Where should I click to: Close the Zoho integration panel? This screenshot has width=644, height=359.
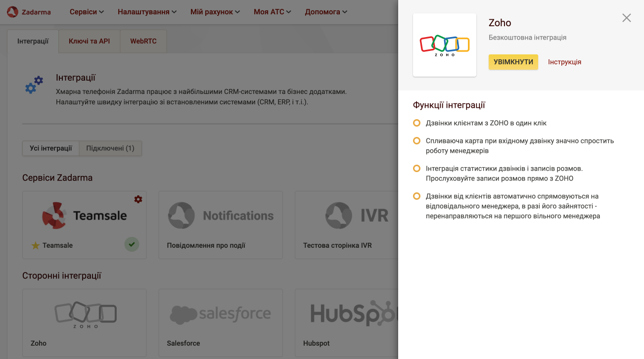coord(627,18)
